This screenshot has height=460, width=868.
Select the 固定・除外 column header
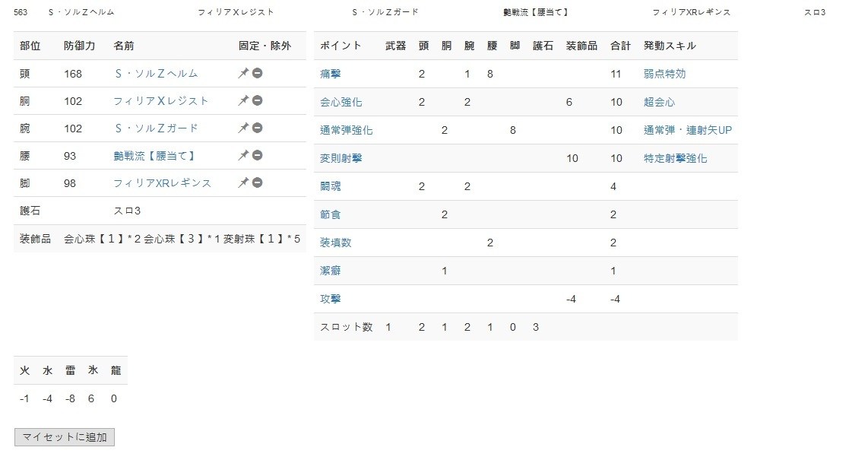click(265, 46)
